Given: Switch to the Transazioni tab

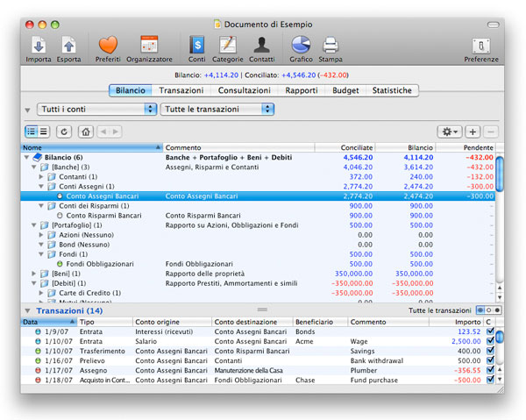Looking at the screenshot, I should point(181,90).
